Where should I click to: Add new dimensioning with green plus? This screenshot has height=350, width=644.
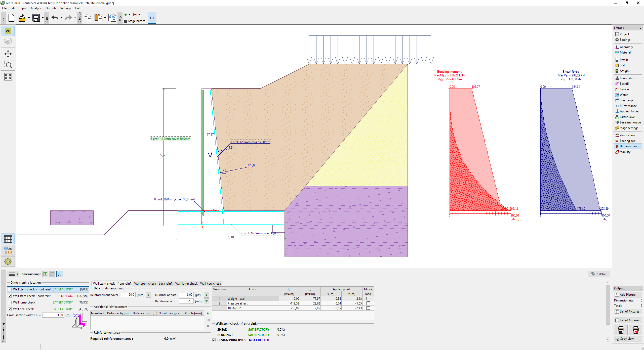[45, 274]
